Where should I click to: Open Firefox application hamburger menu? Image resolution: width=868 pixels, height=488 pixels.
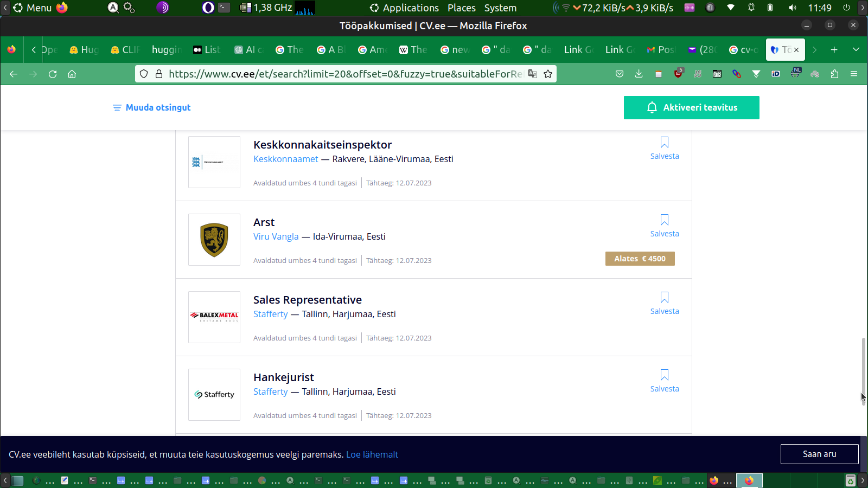(x=854, y=74)
